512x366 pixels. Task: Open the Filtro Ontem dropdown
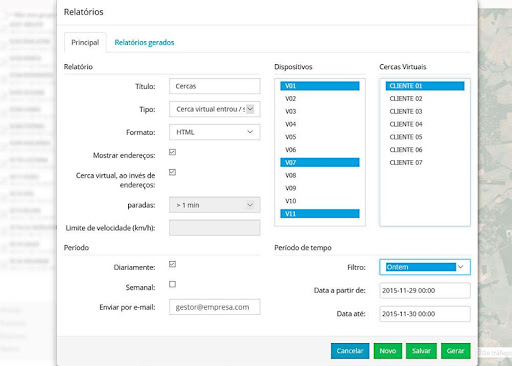pyautogui.click(x=425, y=267)
